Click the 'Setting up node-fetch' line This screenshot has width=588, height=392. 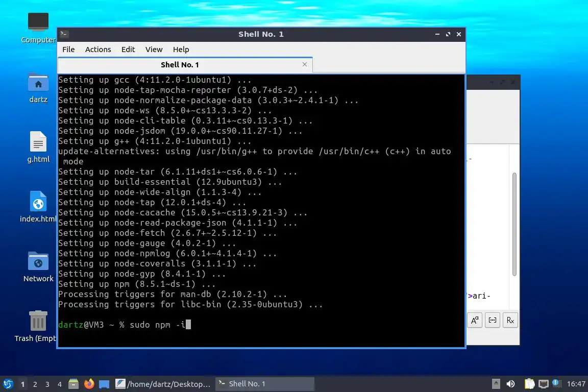pos(167,233)
